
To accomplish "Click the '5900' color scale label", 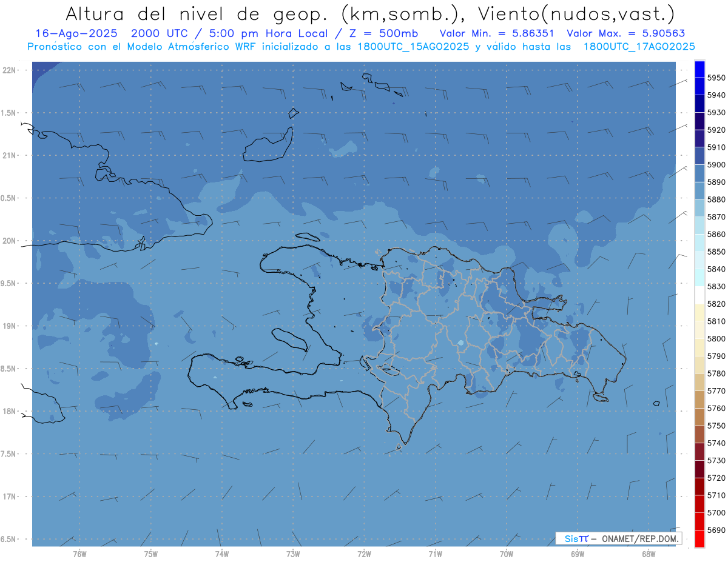I will pos(716,164).
